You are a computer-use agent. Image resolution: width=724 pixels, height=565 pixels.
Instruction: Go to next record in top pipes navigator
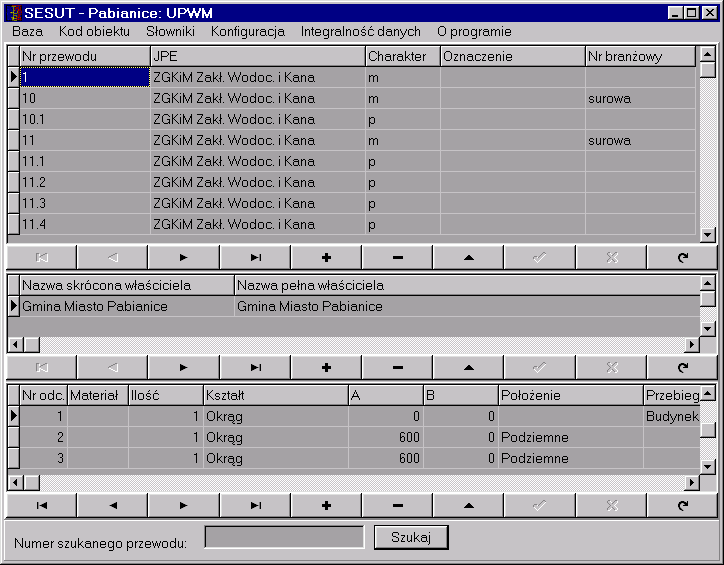coord(184,257)
